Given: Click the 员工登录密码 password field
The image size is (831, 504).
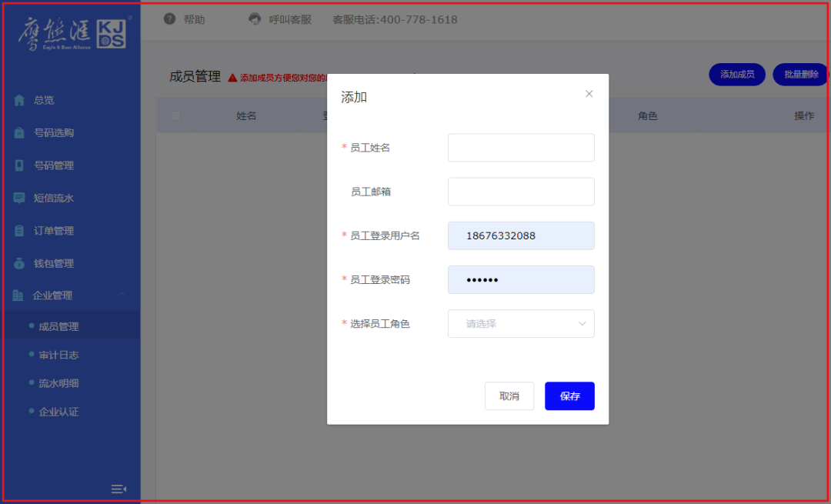Looking at the screenshot, I should (x=521, y=279).
